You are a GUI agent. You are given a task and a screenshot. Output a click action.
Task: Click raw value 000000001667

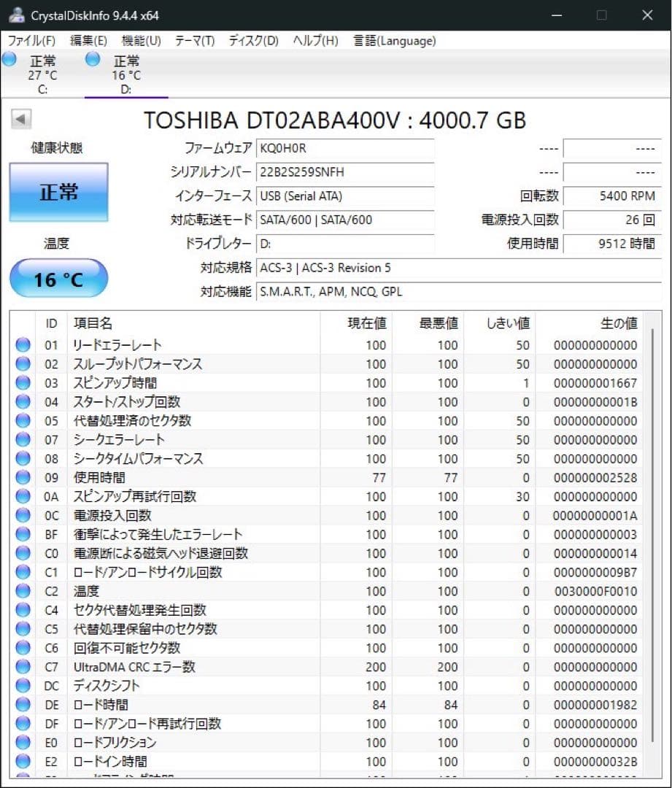click(x=595, y=383)
